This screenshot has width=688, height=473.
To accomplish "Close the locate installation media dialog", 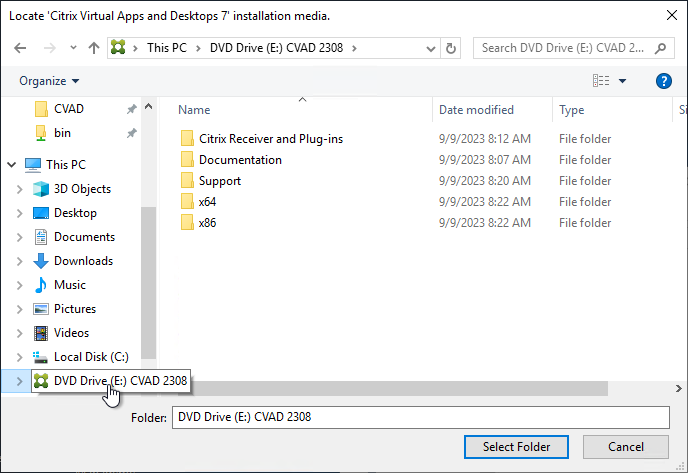I will pyautogui.click(x=671, y=15).
